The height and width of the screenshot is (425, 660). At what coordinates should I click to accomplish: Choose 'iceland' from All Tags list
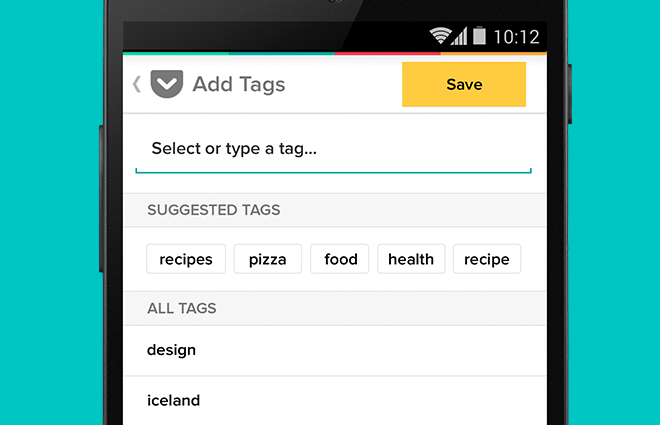pos(335,401)
